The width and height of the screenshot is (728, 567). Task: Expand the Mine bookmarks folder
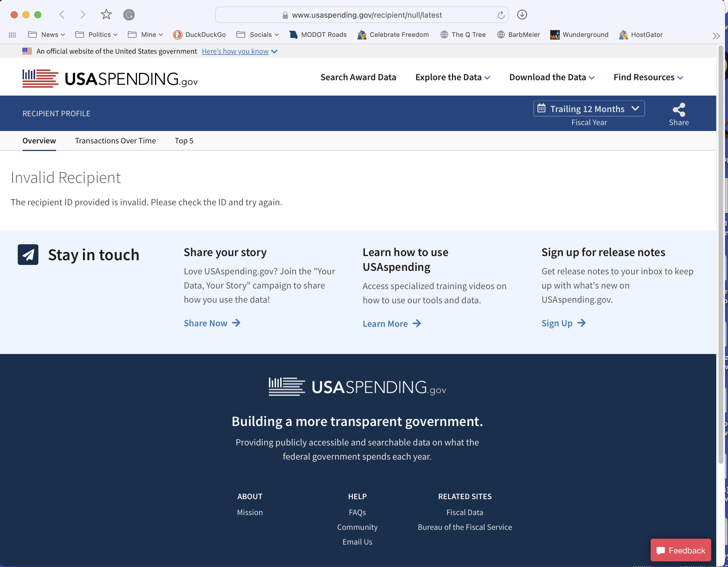click(145, 35)
